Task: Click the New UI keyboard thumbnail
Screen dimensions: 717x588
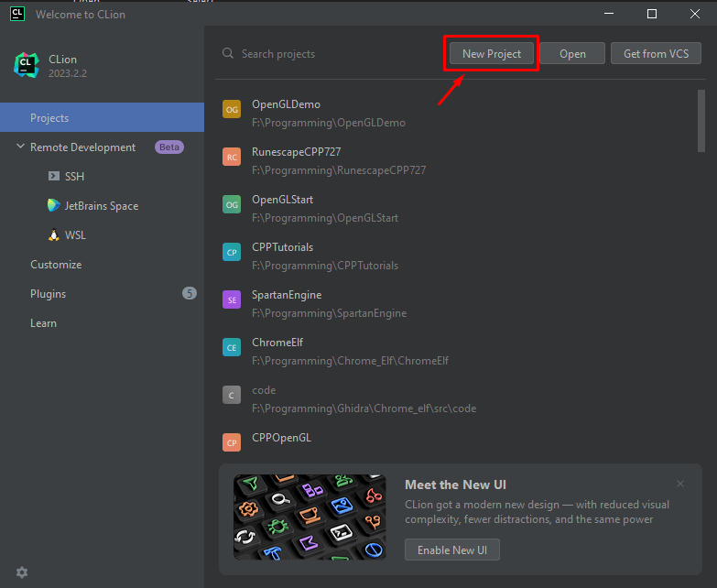Action: tap(310, 517)
